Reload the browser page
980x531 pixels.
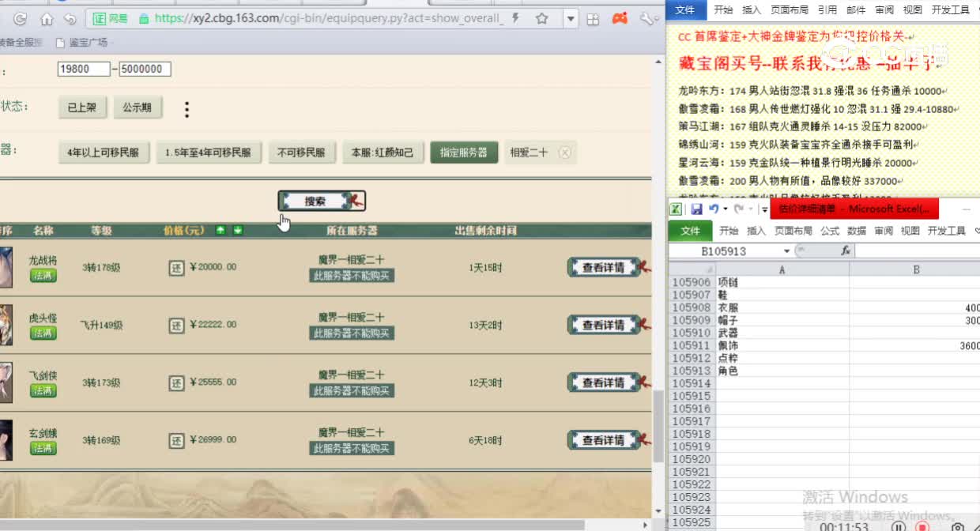(x=21, y=18)
